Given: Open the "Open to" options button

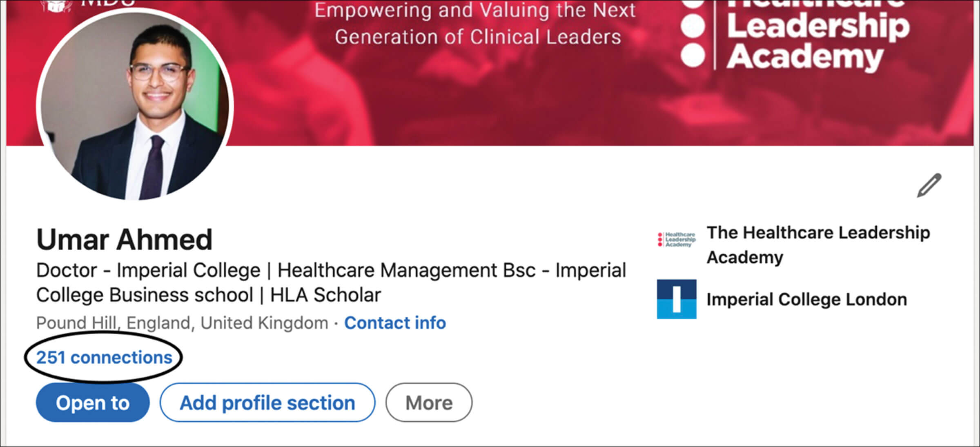Looking at the screenshot, I should 93,403.
